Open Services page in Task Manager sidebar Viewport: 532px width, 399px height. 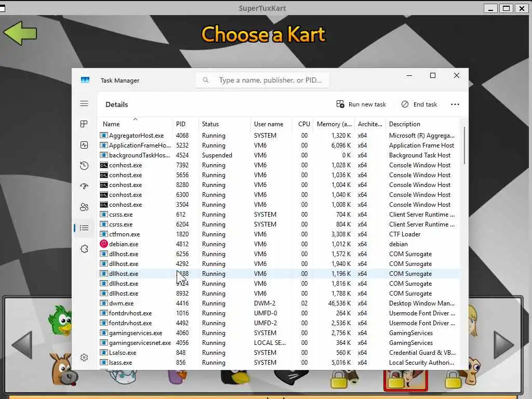(x=84, y=249)
